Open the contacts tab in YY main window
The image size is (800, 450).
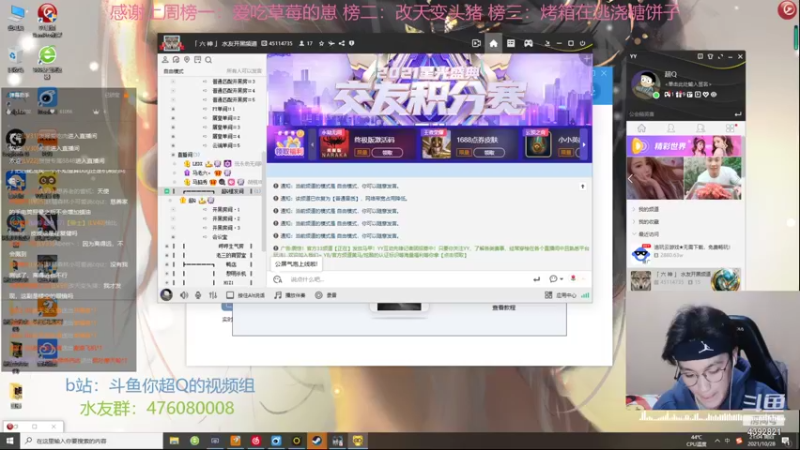(x=671, y=129)
